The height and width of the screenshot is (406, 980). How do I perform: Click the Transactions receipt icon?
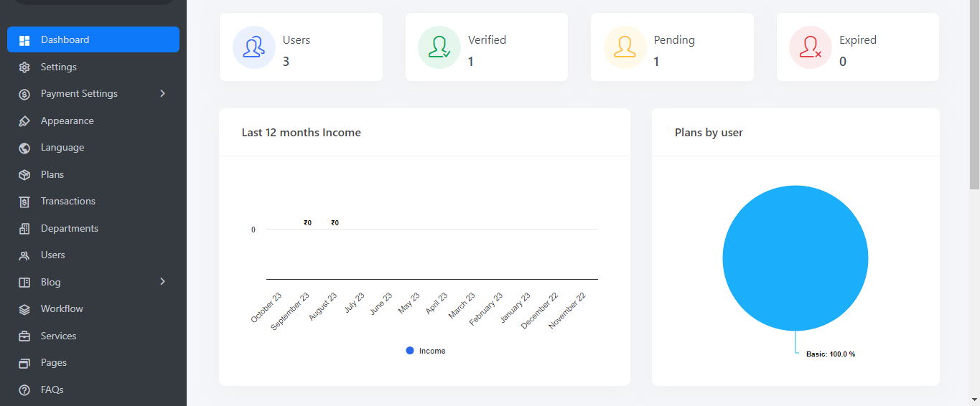click(24, 202)
